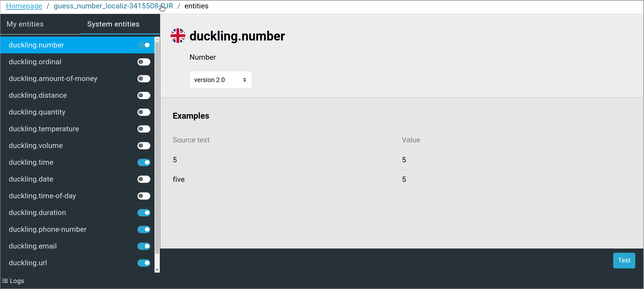Switch to the My entities tab
644x289 pixels.
coord(25,24)
